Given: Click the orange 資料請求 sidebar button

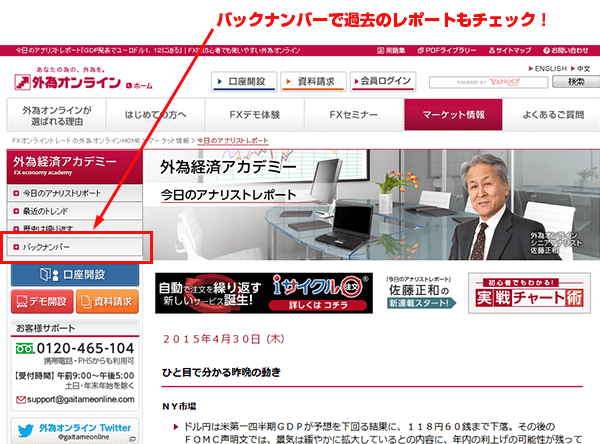Looking at the screenshot, I should (x=107, y=302).
